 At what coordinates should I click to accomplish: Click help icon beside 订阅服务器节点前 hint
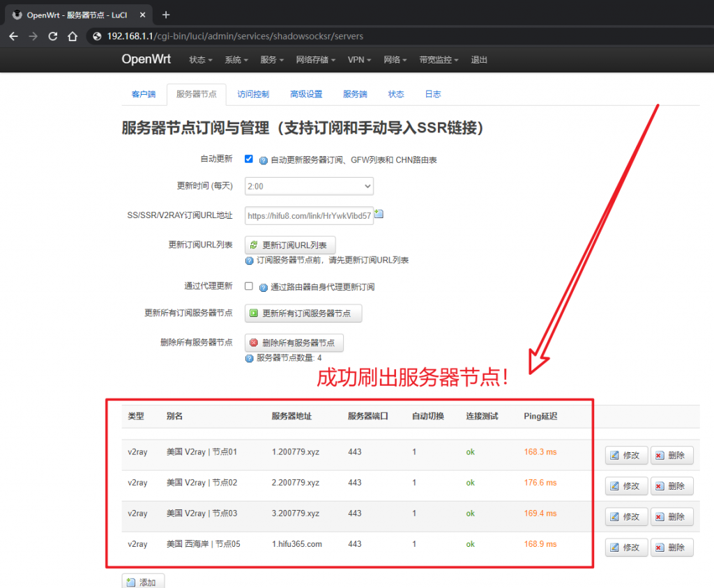tap(249, 261)
